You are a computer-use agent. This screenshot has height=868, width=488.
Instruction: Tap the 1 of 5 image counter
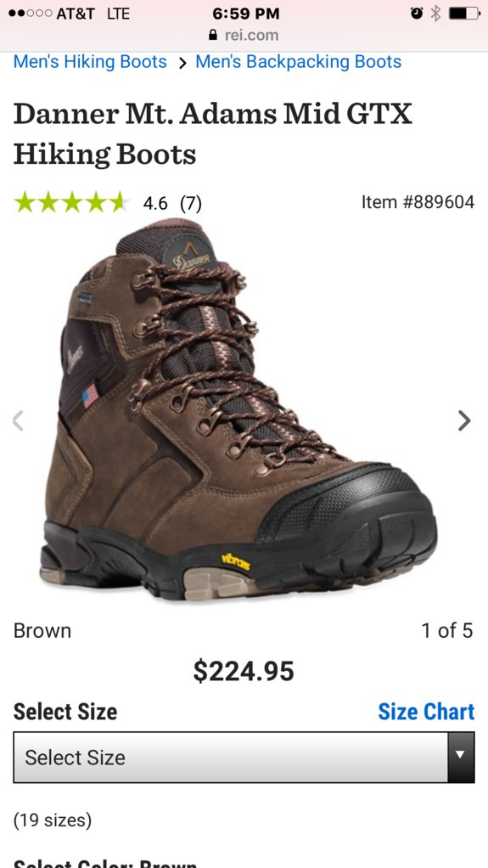point(447,630)
